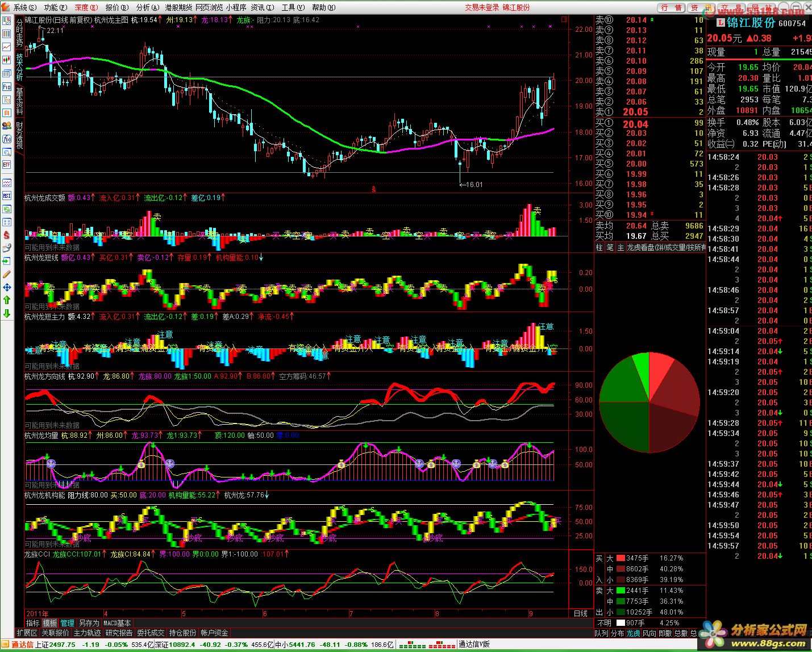The height and width of the screenshot is (652, 812).
Task: Switch to the 即撤 tab in the right panel
Action: (665, 633)
